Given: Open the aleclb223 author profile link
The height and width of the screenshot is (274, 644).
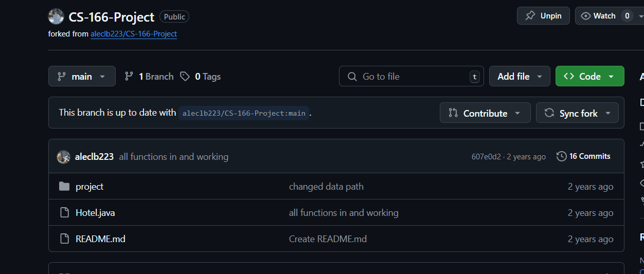Looking at the screenshot, I should [94, 157].
